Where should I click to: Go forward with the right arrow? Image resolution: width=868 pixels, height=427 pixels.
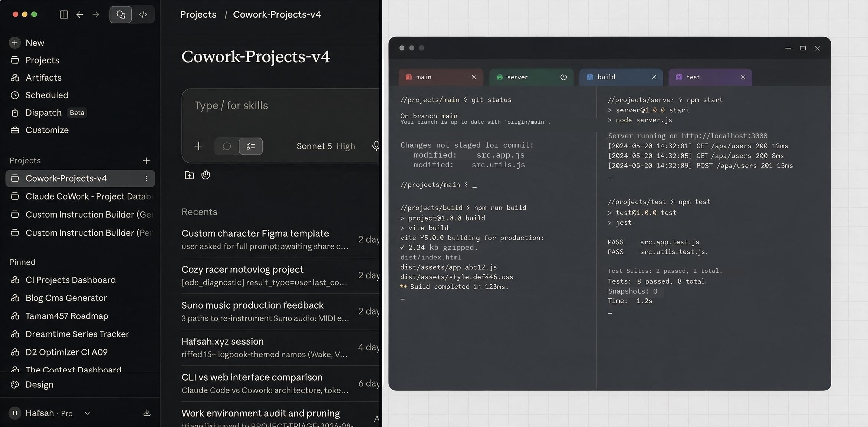click(x=96, y=14)
